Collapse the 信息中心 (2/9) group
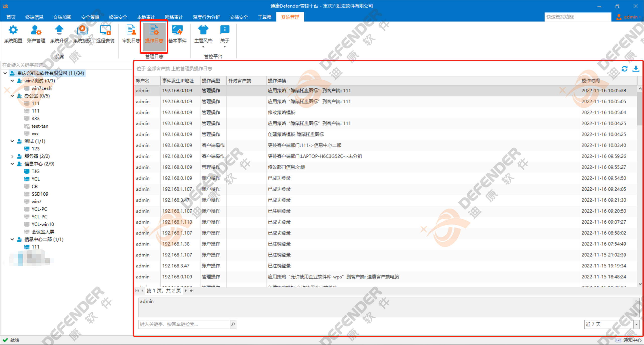 coord(12,164)
